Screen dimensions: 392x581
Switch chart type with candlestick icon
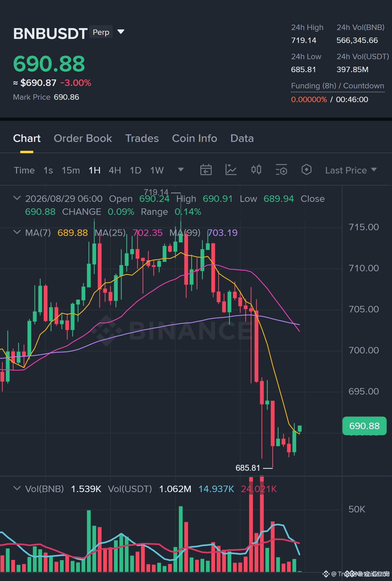256,170
